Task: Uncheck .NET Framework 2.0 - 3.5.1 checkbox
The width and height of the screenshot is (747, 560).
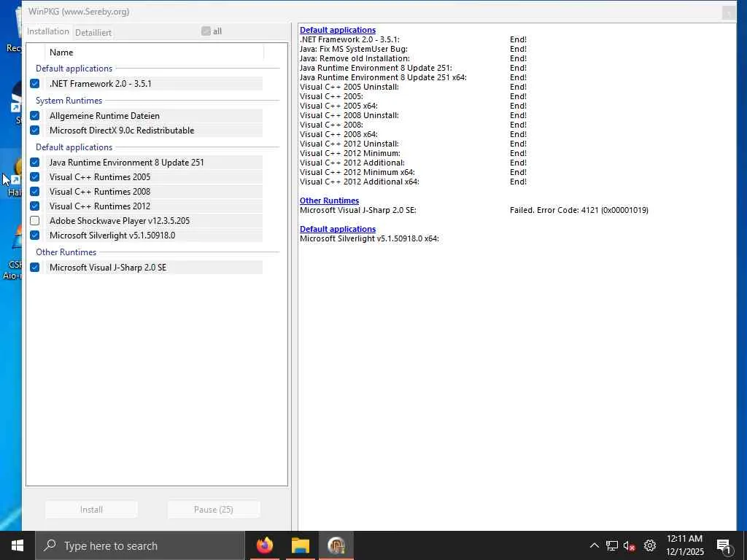Action: click(x=35, y=84)
